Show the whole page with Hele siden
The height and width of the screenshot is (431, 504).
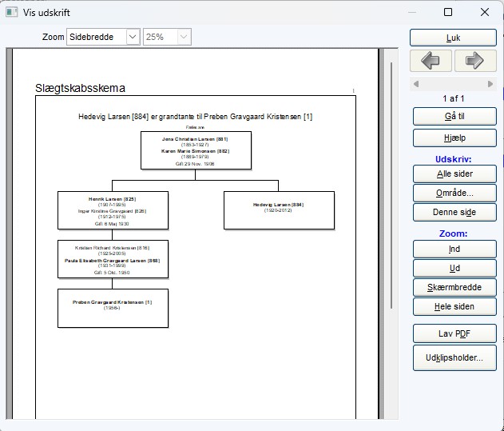pyautogui.click(x=454, y=306)
